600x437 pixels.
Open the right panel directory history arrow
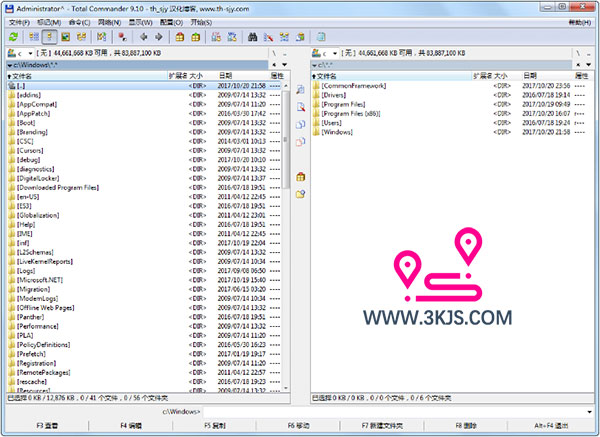pyautogui.click(x=589, y=65)
